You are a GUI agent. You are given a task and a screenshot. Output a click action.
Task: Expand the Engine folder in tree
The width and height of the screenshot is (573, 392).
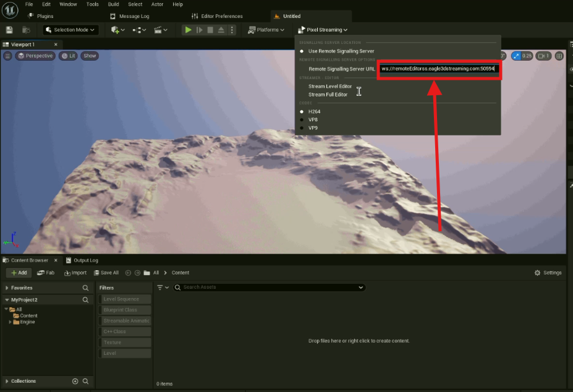10,322
